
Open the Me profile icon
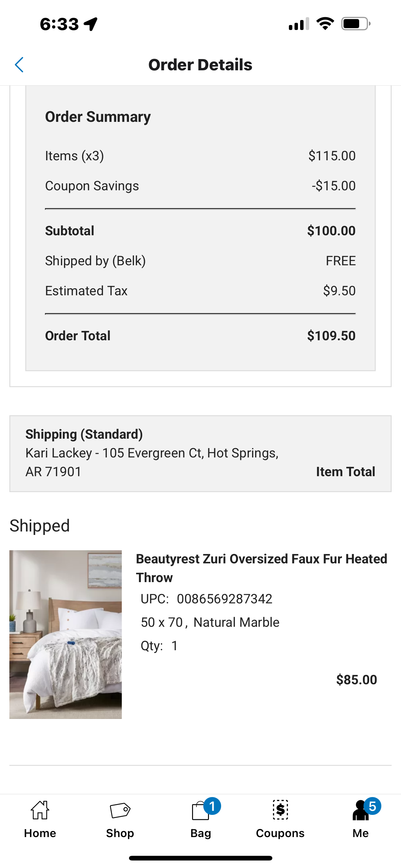pos(361,811)
